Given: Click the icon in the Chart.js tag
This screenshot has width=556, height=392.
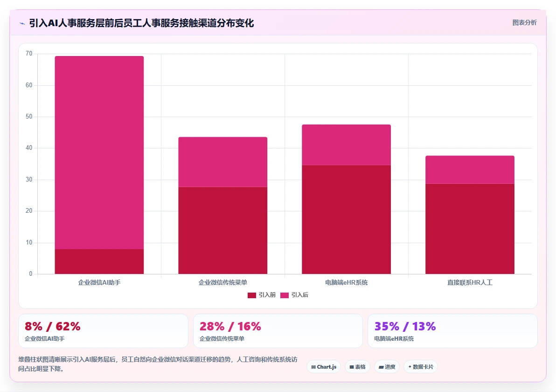Looking at the screenshot, I should click(313, 367).
